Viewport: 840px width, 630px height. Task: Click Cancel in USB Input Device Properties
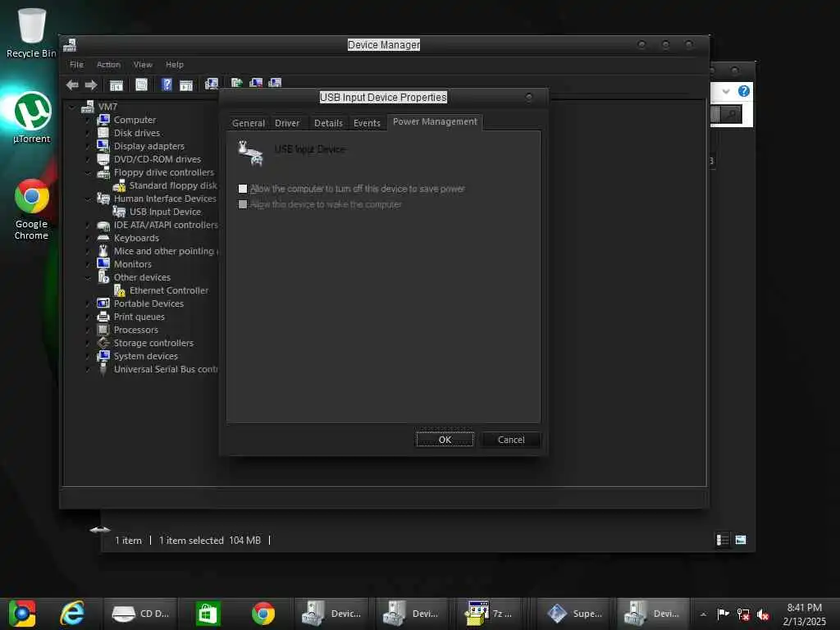511,440
